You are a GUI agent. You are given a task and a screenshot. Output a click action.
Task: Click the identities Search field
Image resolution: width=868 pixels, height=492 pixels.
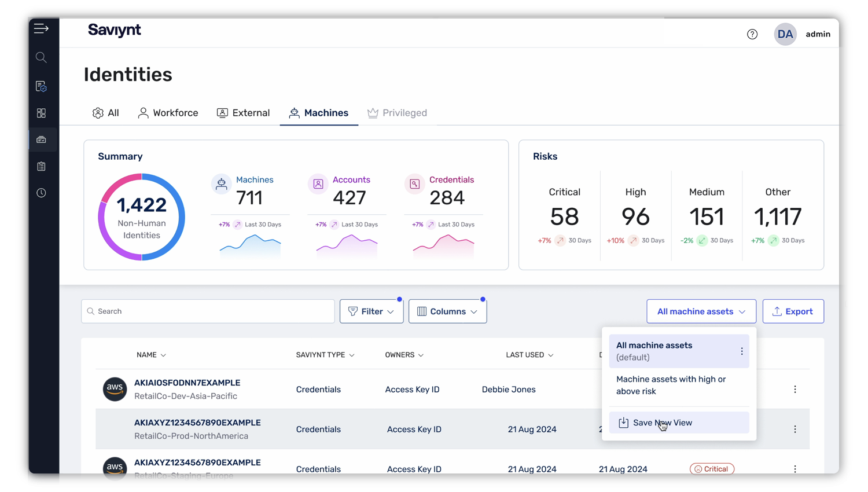pos(208,311)
